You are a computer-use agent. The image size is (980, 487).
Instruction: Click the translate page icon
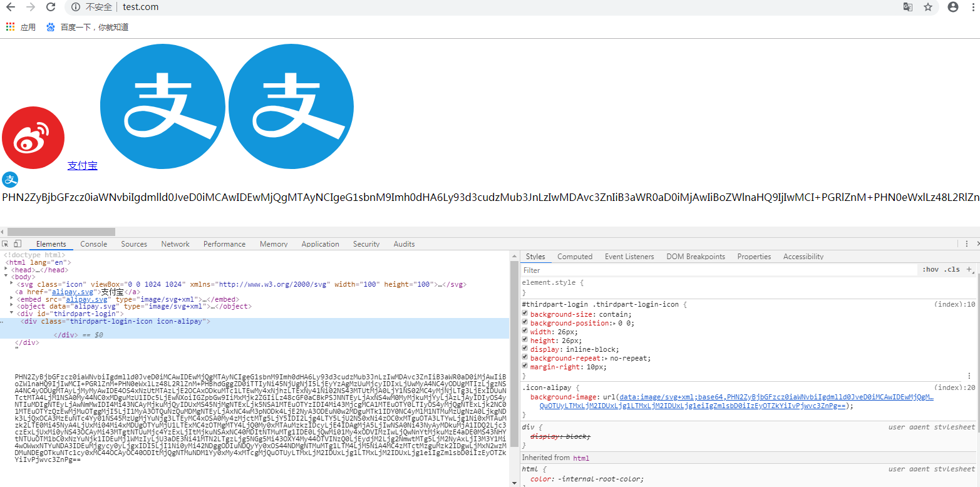907,8
